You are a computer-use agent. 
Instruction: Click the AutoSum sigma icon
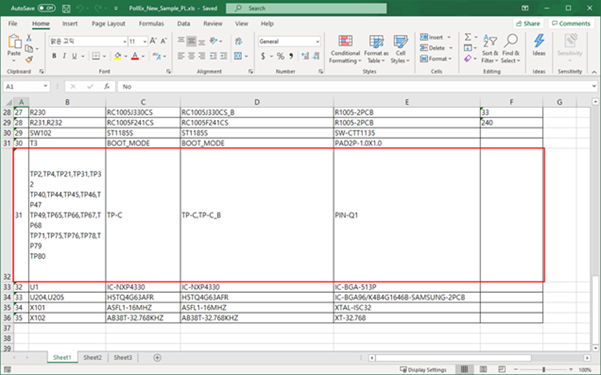(468, 37)
